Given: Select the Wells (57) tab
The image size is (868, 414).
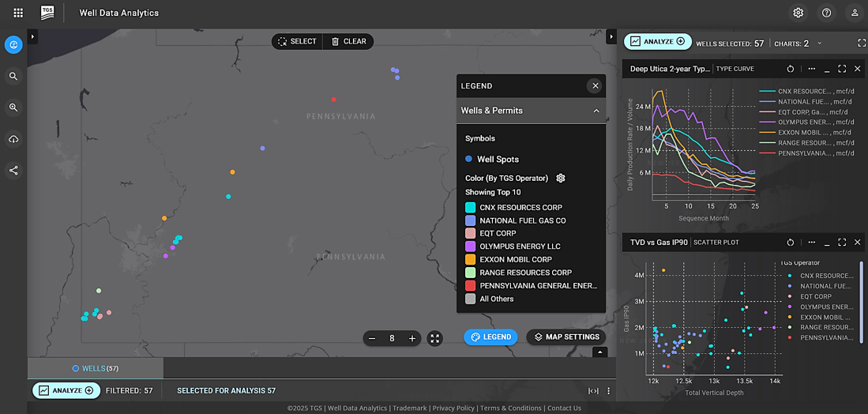Looking at the screenshot, I should click(x=96, y=369).
